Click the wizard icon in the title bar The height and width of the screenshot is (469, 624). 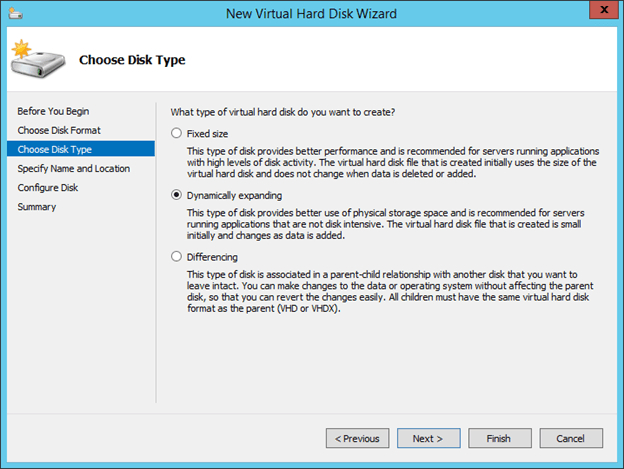click(x=14, y=13)
